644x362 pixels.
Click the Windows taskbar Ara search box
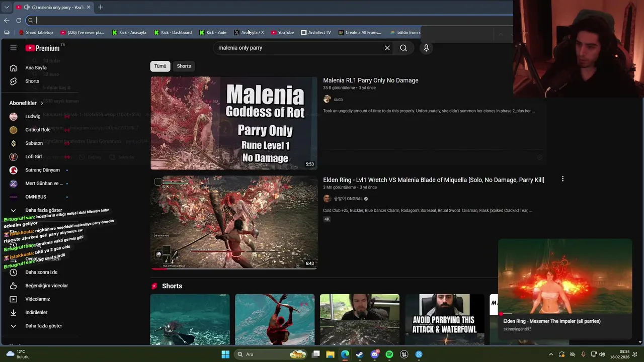tap(272, 354)
